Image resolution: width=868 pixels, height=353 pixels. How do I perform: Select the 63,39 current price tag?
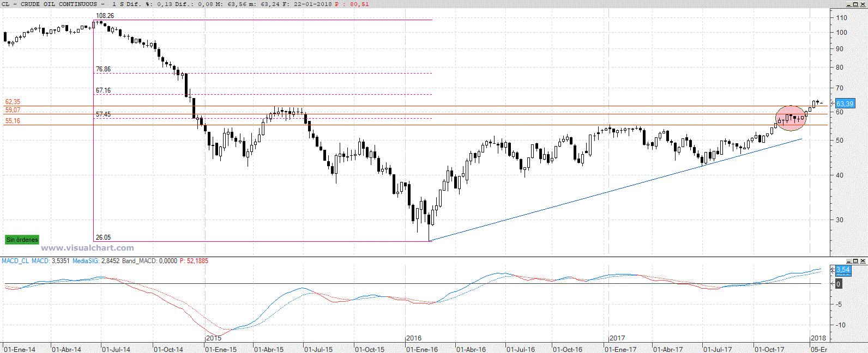(x=845, y=104)
